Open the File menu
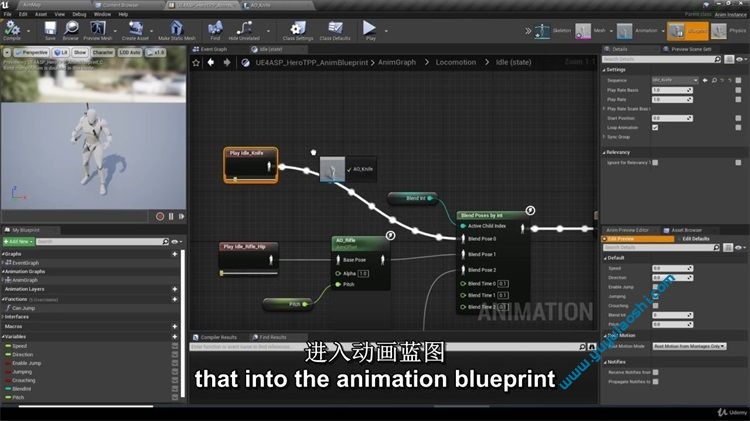The width and height of the screenshot is (750, 421). (7, 14)
